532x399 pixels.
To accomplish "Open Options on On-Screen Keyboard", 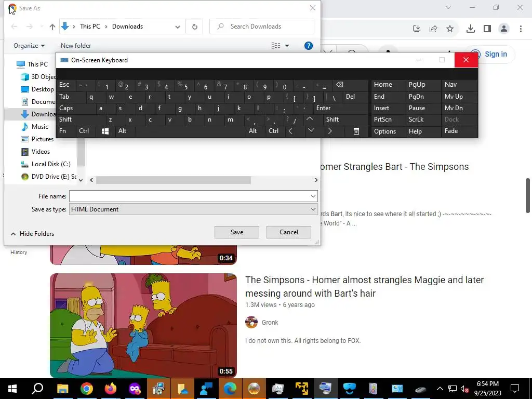I will click(x=388, y=131).
